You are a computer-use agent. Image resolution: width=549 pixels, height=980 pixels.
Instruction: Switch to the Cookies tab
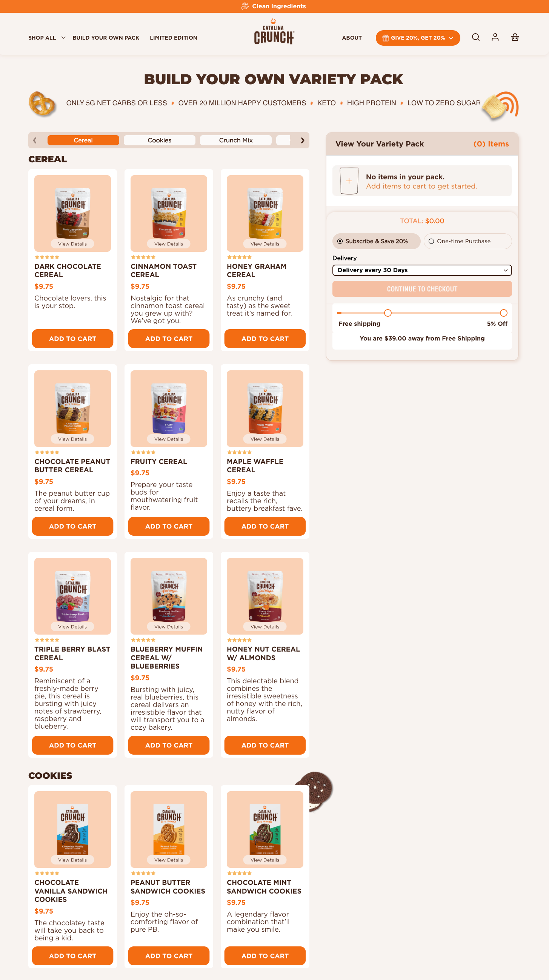pyautogui.click(x=160, y=140)
